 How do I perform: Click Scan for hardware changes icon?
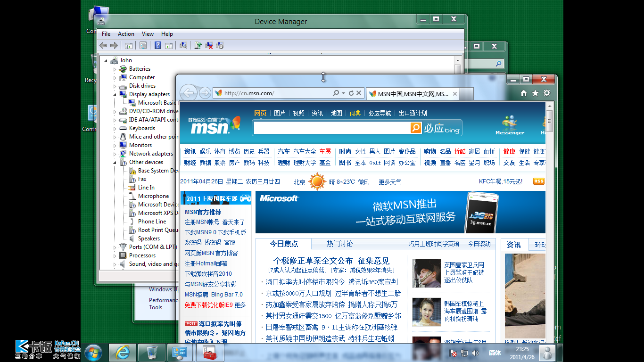[x=183, y=46]
